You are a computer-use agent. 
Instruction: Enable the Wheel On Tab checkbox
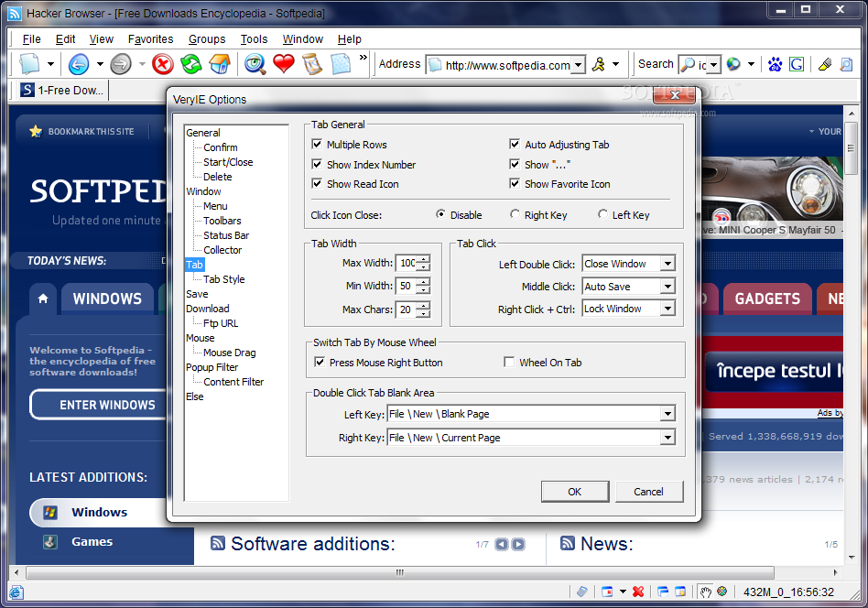509,362
